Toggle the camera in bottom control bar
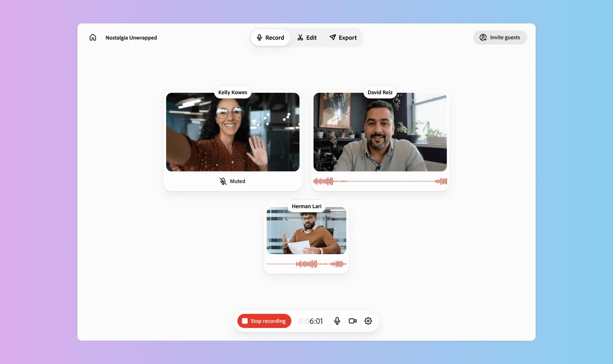 point(353,321)
